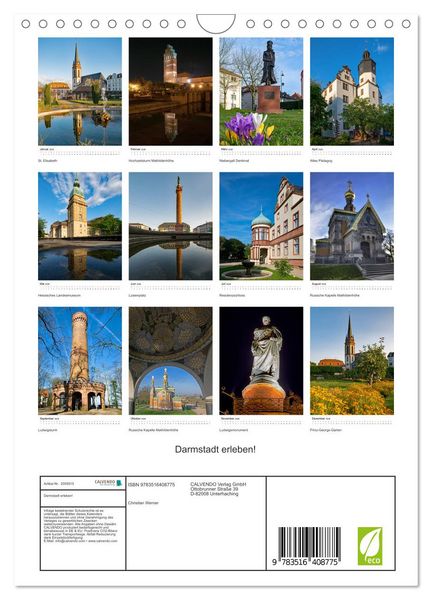Image resolution: width=432 pixels, height=600 pixels.
Task: Select the Hessisches Landesmuseum tower photo
Action: (x=80, y=226)
